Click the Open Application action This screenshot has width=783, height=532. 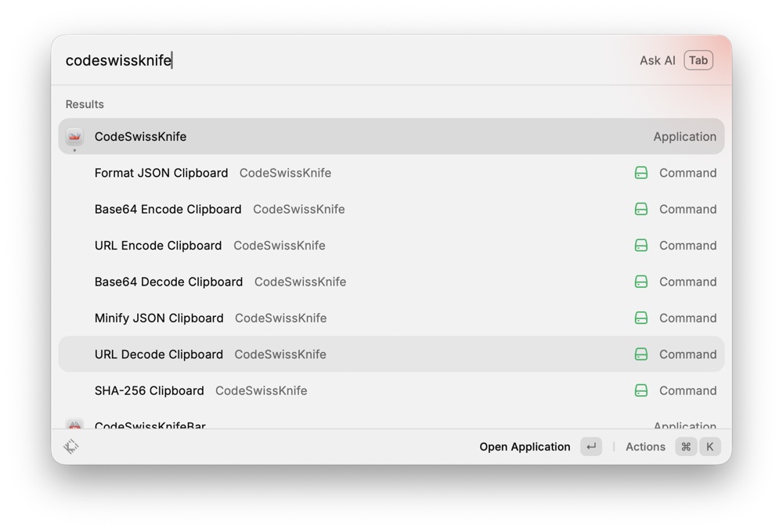pyautogui.click(x=525, y=447)
